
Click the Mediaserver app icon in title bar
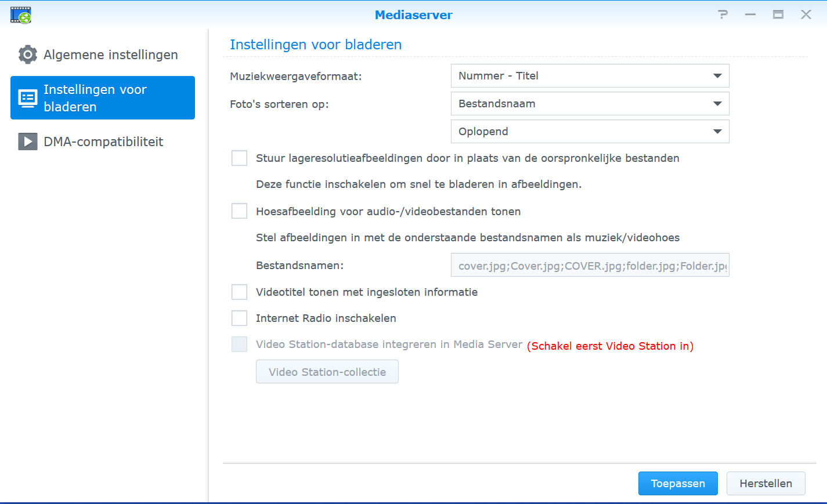21,15
